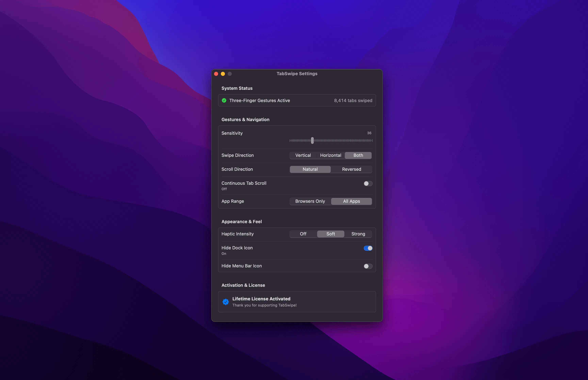Click the 'Three-Finger Gestures Active' status text

(x=260, y=100)
